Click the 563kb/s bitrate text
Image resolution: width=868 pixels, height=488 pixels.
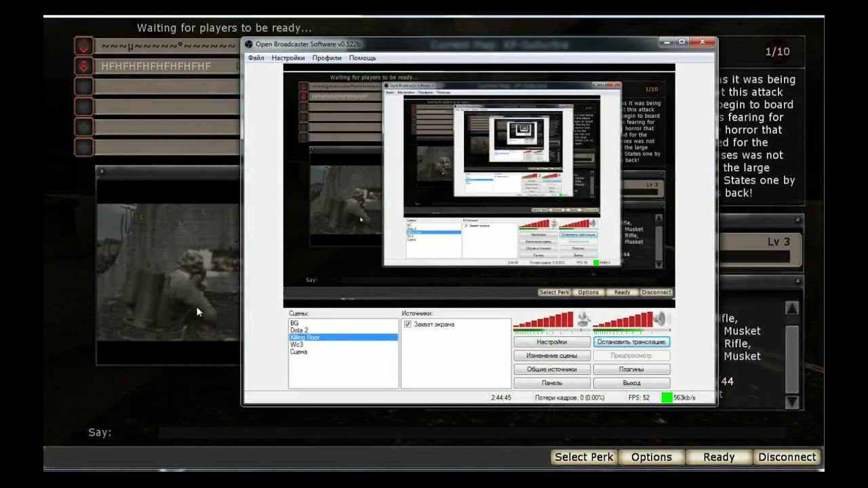click(x=684, y=398)
